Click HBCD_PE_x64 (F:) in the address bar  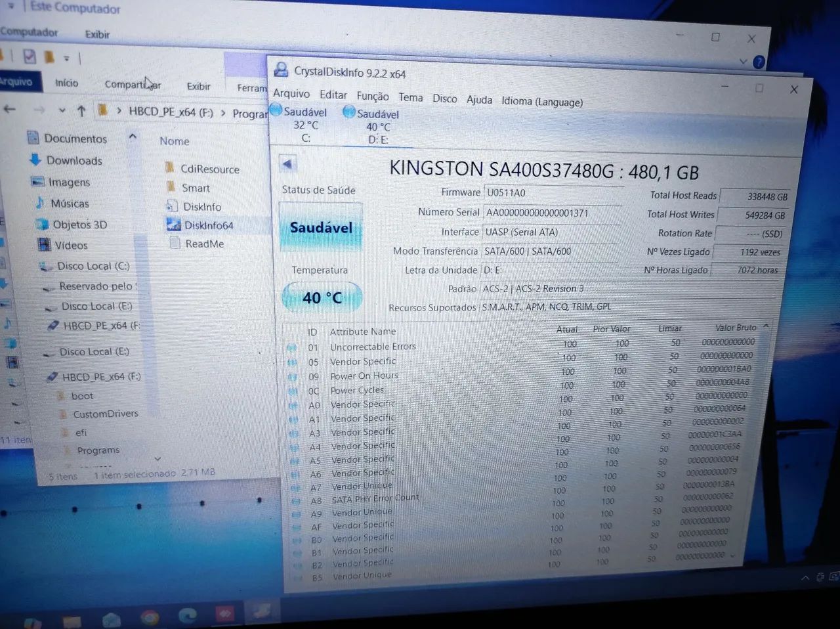[x=171, y=112]
